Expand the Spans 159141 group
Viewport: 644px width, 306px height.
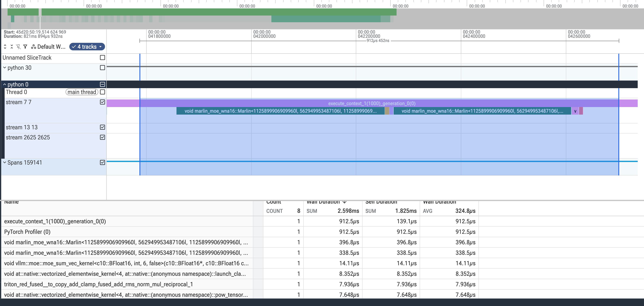[4, 162]
